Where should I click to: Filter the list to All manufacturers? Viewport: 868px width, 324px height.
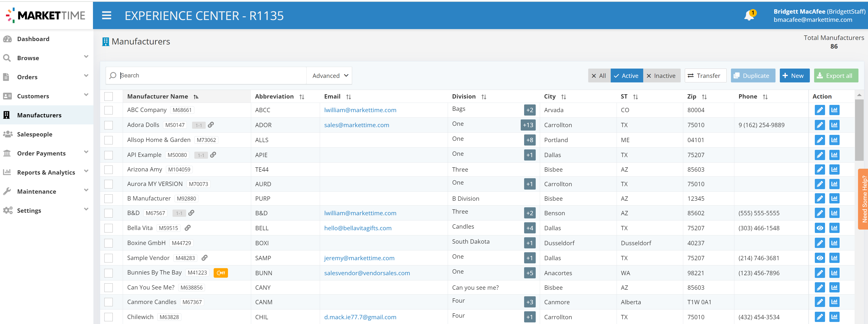point(599,76)
